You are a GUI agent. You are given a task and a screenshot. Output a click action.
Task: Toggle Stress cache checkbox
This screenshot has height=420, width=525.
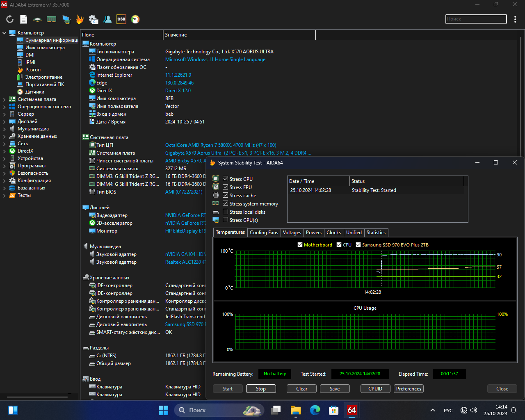[x=225, y=195]
